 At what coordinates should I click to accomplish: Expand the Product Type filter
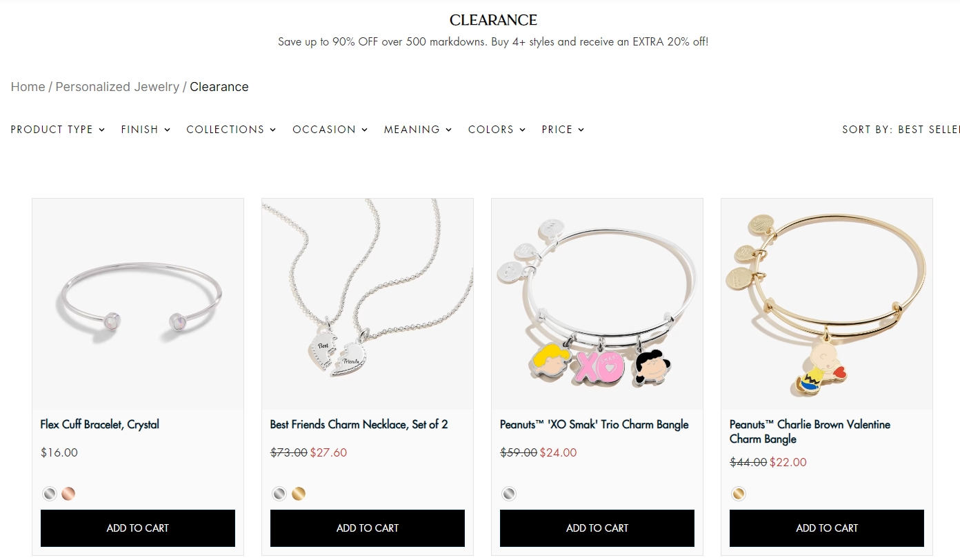(58, 130)
